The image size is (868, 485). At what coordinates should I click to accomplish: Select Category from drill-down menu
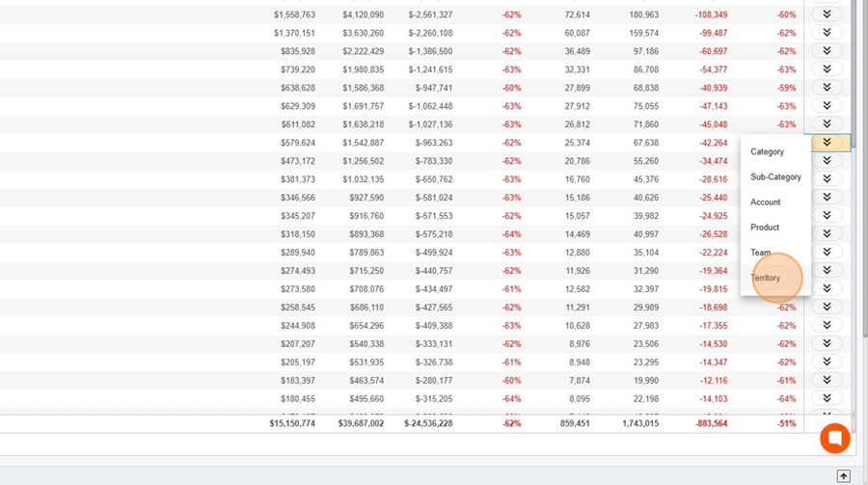point(767,152)
